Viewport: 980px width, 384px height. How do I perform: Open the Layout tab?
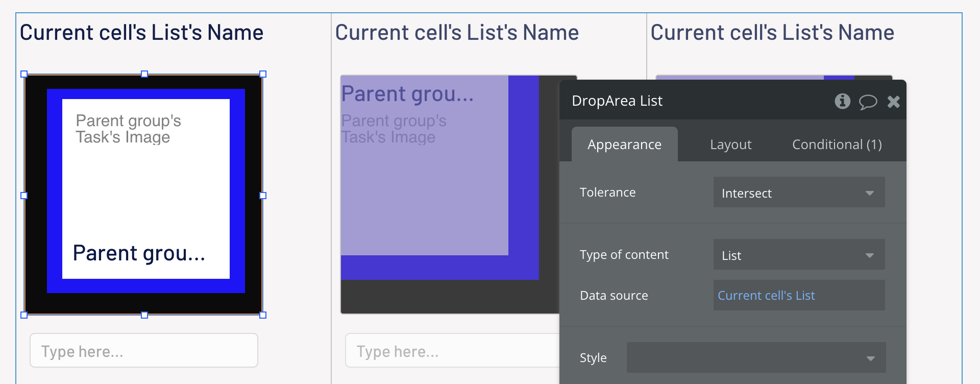coord(730,145)
